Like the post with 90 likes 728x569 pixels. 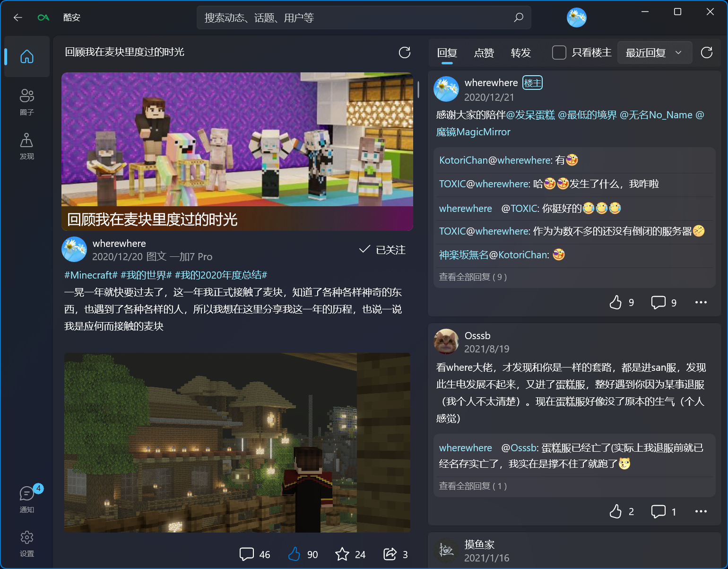click(294, 554)
